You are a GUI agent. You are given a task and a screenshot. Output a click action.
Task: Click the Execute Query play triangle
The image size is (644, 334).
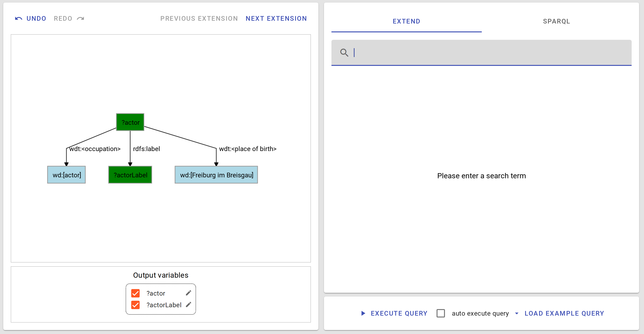coord(363,313)
